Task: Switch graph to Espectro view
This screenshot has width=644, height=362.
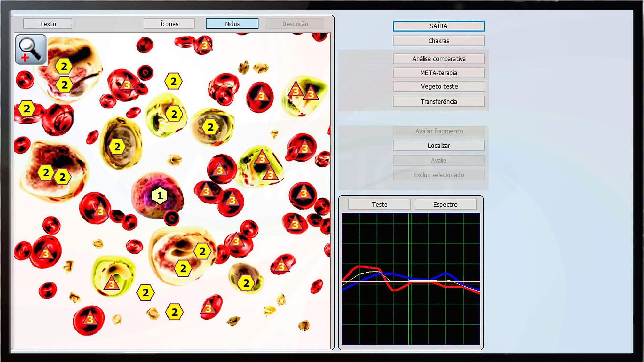Action: point(445,204)
